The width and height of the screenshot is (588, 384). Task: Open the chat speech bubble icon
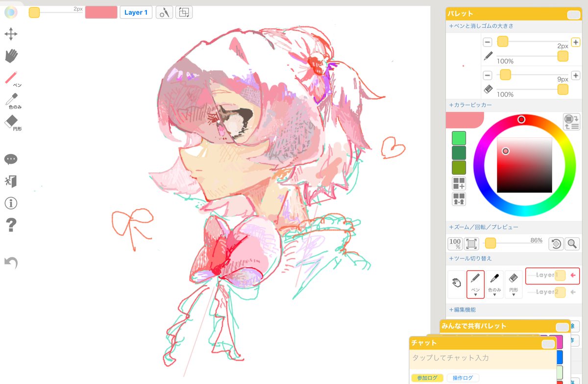[x=11, y=159]
